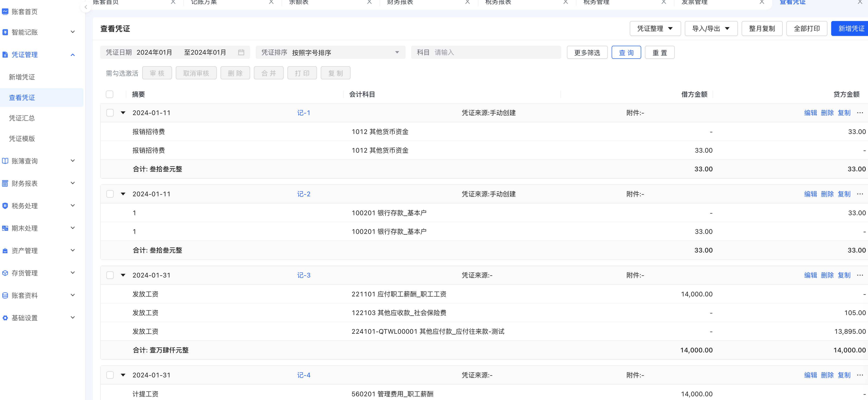Image resolution: width=868 pixels, height=400 pixels.
Task: Click the 更多筛选 button
Action: [587, 52]
